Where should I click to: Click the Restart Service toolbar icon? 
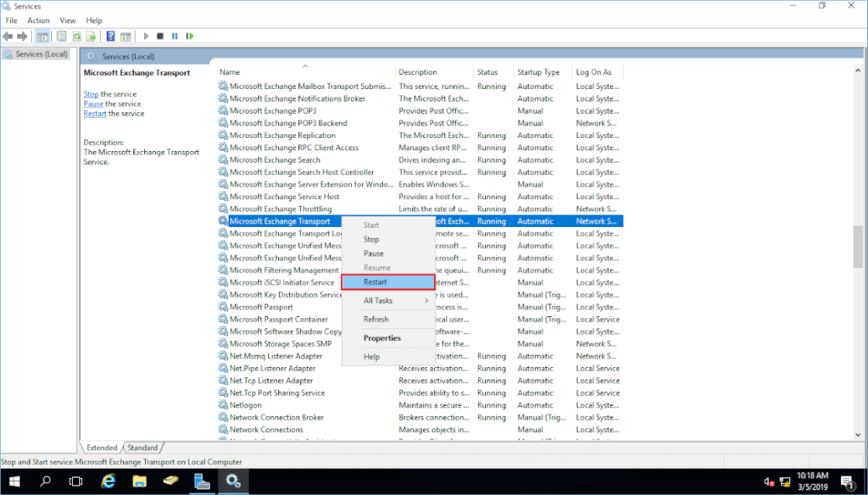[188, 36]
